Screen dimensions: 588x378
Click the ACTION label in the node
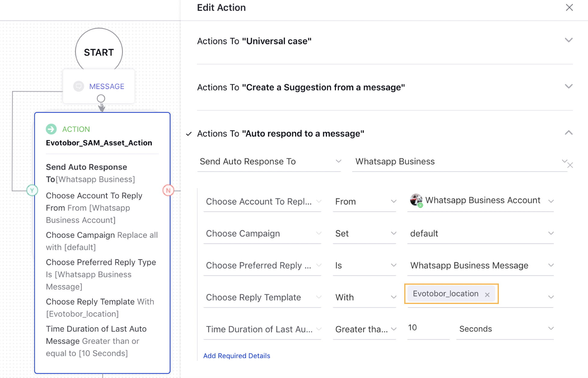click(x=76, y=129)
